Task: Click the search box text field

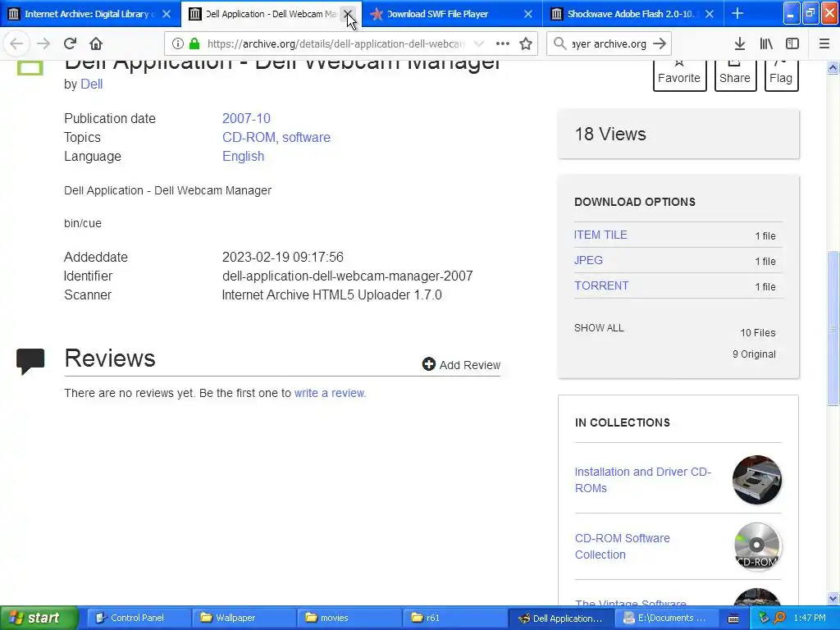Action: pos(609,43)
